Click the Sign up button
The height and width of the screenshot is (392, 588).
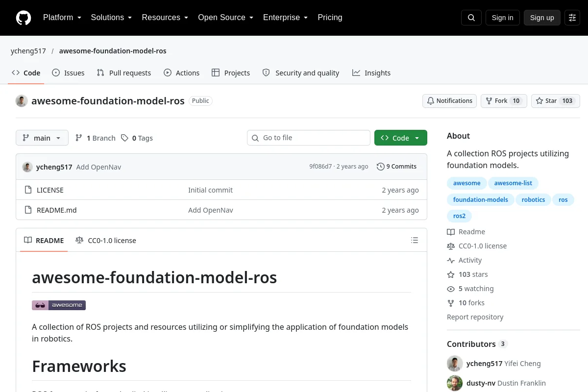(542, 18)
